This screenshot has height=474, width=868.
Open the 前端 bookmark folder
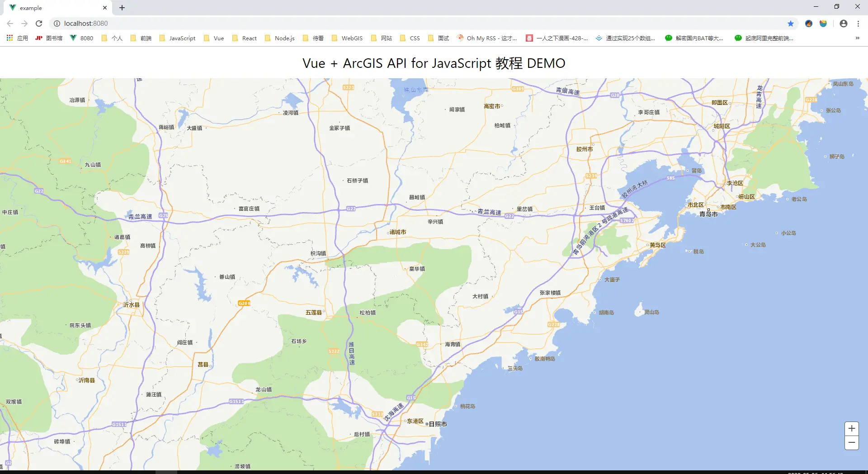tap(141, 38)
